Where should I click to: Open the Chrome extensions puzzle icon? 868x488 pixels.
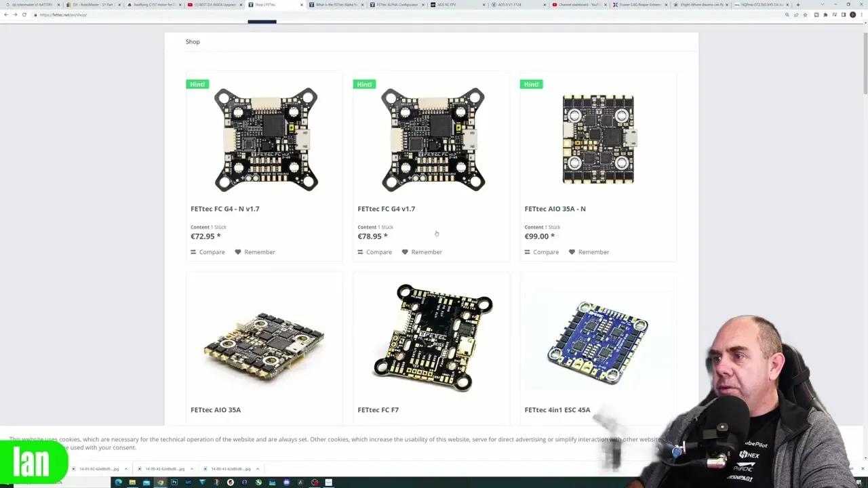click(825, 15)
